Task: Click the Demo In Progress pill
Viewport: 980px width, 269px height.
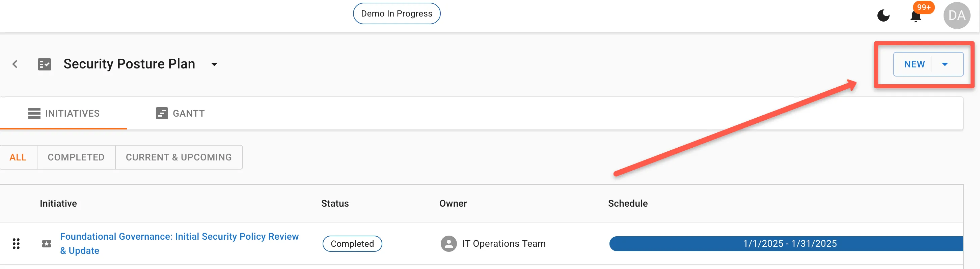Action: [397, 14]
